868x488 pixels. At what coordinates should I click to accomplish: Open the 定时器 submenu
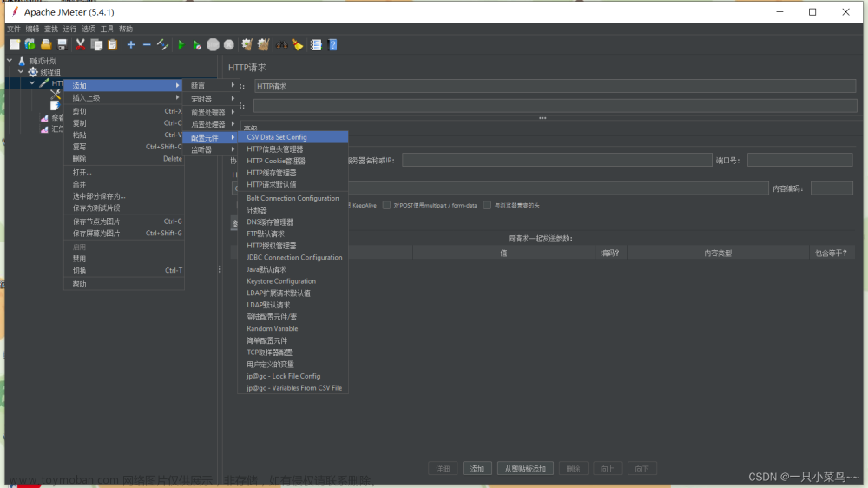coord(211,99)
